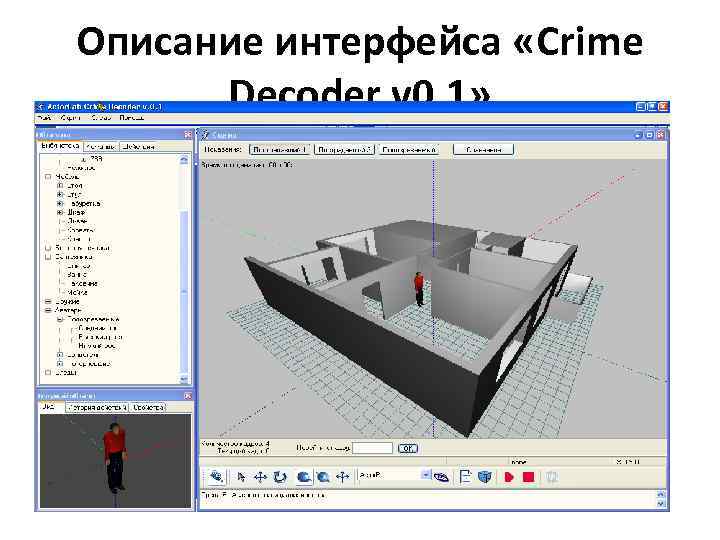Collapse the Мебель tree node
This screenshot has width=720, height=540.
(48, 177)
